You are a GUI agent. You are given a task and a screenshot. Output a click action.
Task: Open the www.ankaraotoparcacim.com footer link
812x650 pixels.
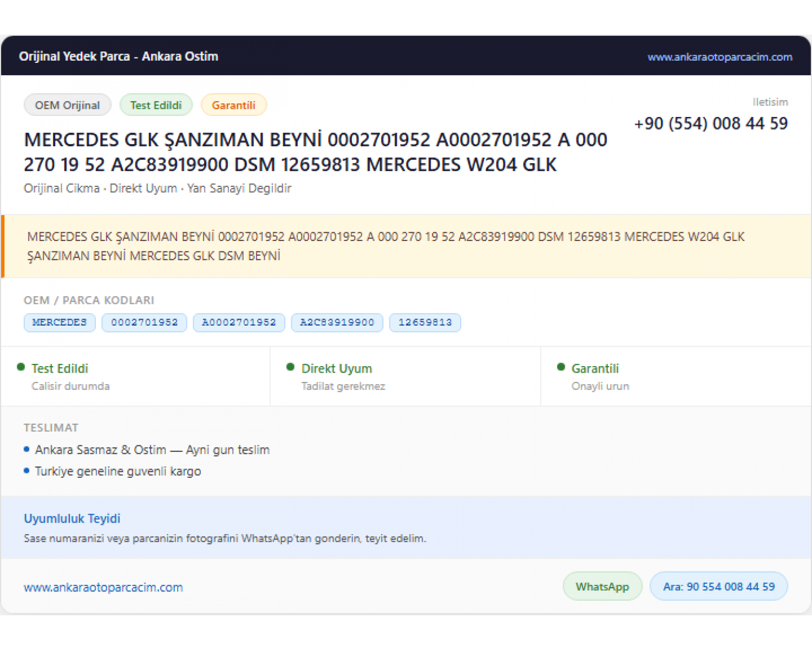click(103, 587)
